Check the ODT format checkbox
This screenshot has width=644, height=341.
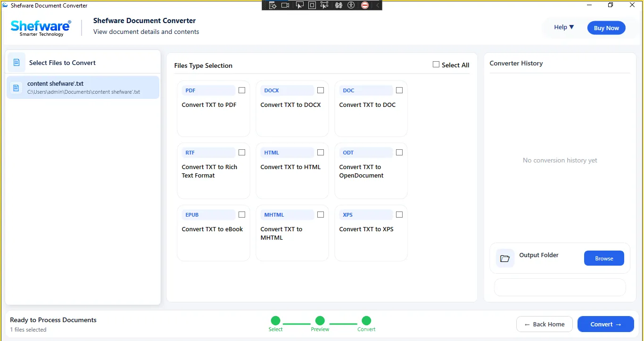tap(399, 153)
